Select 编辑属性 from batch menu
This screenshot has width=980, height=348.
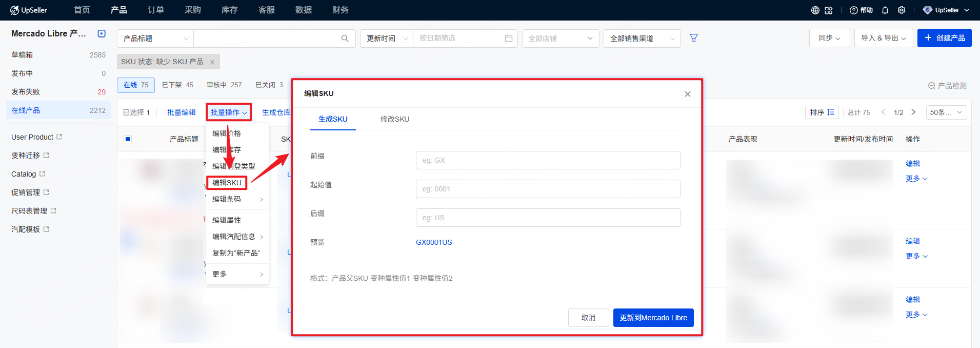[x=227, y=220]
